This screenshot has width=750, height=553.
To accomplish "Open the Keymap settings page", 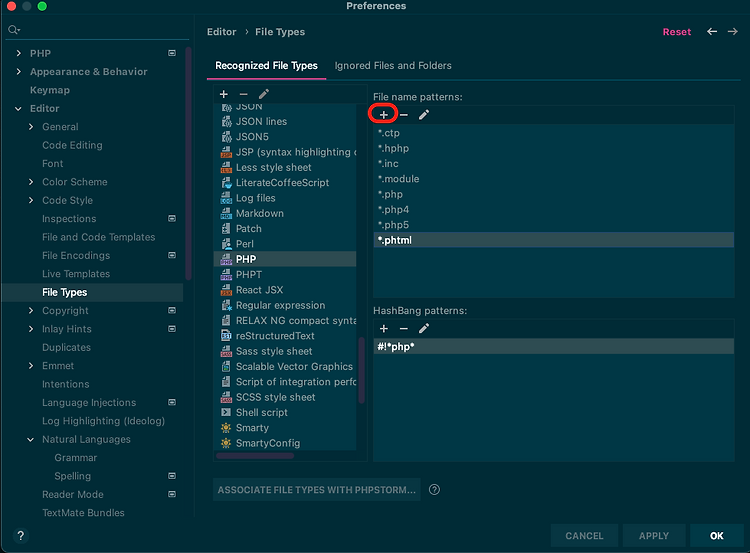I will (x=50, y=90).
